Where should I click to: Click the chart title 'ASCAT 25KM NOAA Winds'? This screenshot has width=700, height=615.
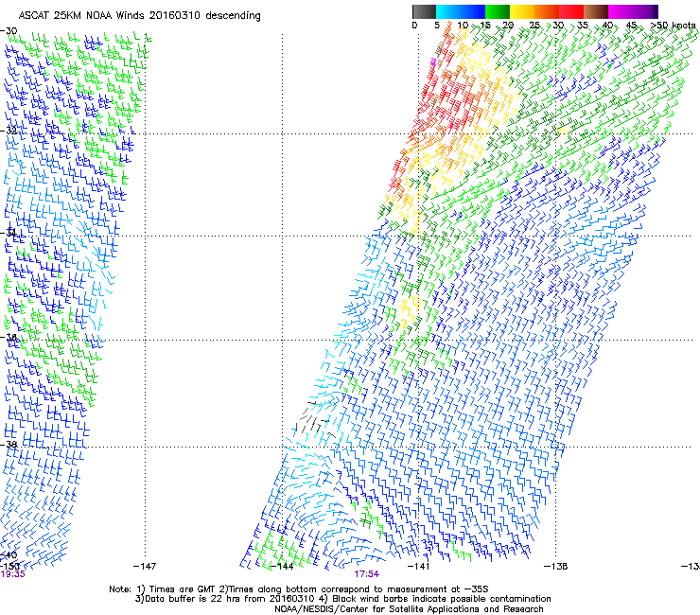click(82, 15)
